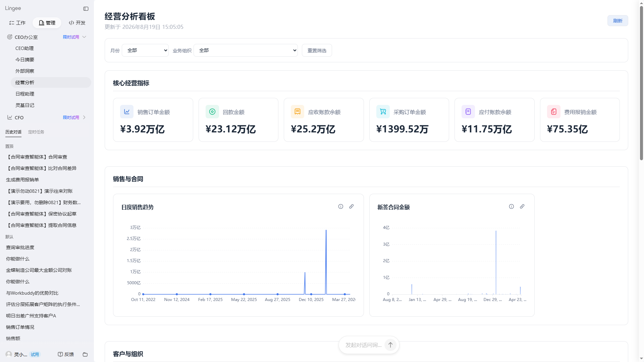This screenshot has height=362, width=644.
Task: Open 定时任务 tab
Action: pos(36,132)
